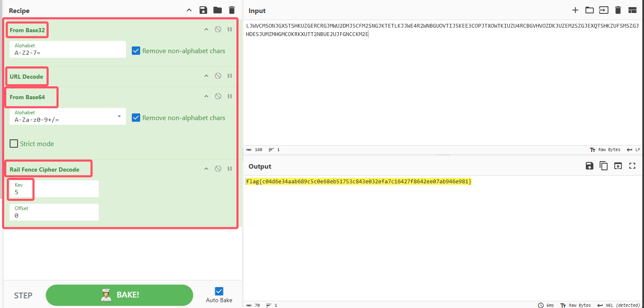The width and height of the screenshot is (644, 308).
Task: Collapse the URL Decode operation
Action: point(206,76)
